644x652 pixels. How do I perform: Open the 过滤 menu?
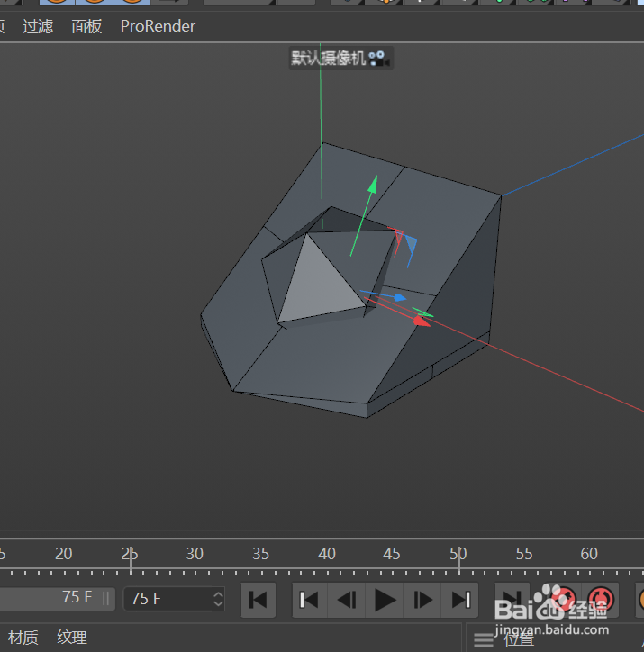point(38,26)
